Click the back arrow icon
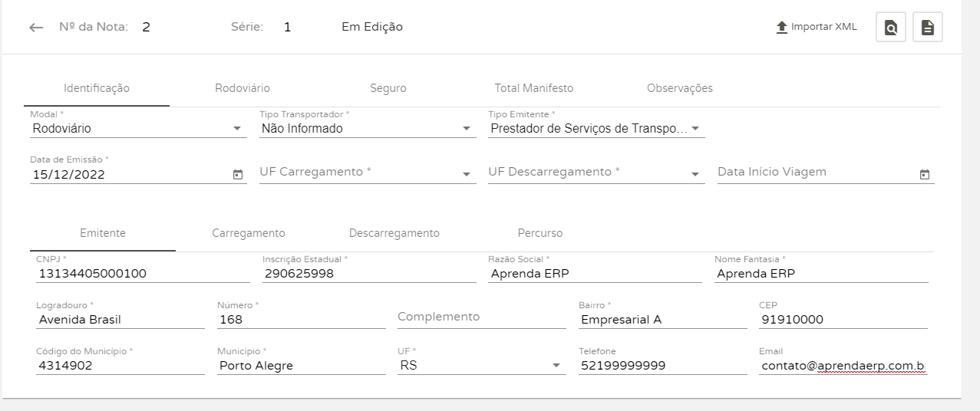Image resolution: width=980 pixels, height=411 pixels. tap(36, 28)
